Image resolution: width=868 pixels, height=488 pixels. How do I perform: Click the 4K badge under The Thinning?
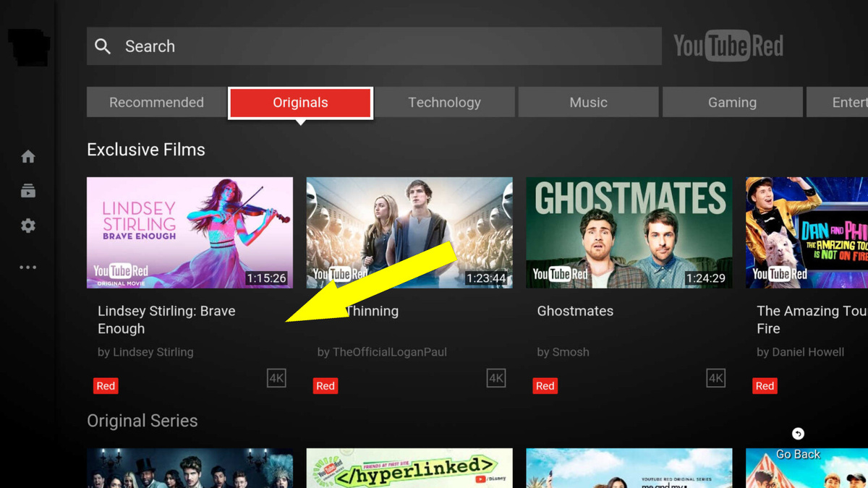(x=496, y=378)
